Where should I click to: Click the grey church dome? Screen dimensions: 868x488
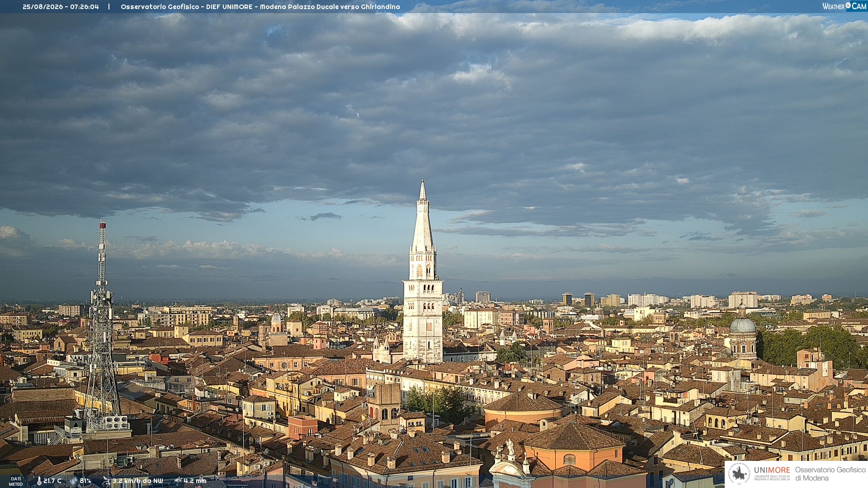click(x=743, y=324)
